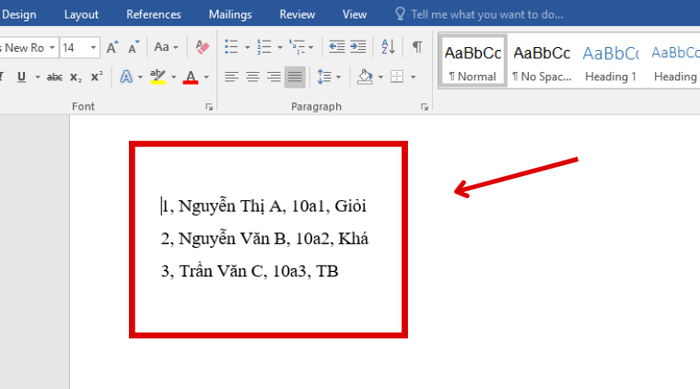
Task: Click the Decrease Indent icon
Action: tap(337, 47)
